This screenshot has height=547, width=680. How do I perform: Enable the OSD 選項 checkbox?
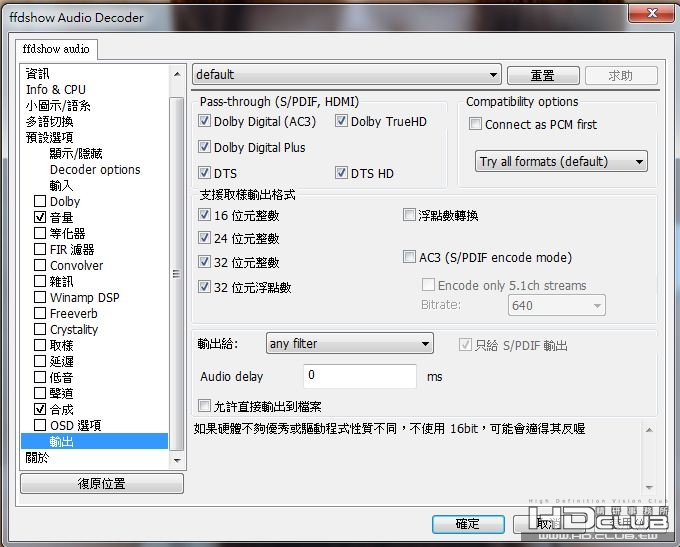coord(40,425)
